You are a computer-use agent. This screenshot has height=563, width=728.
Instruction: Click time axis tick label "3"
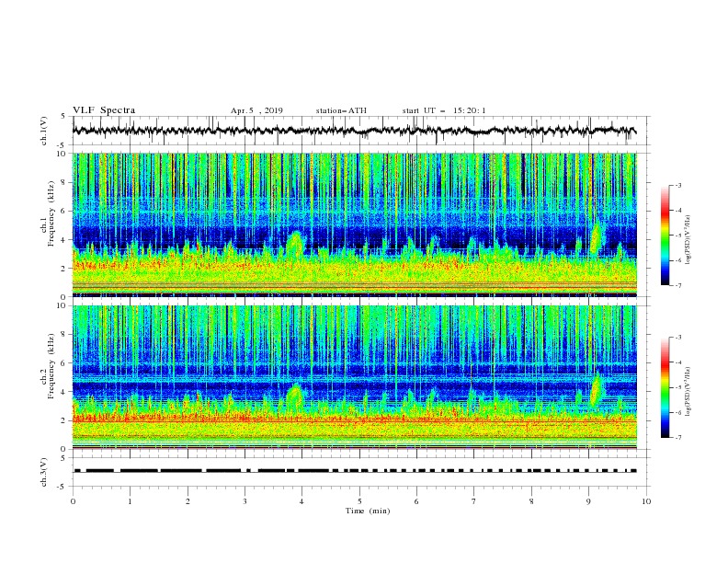point(245,501)
